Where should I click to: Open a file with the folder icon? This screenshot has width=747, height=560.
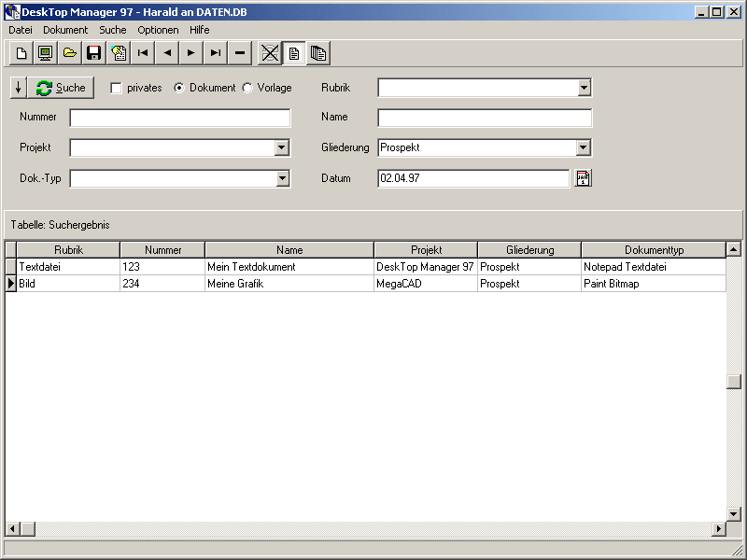tap(69, 53)
